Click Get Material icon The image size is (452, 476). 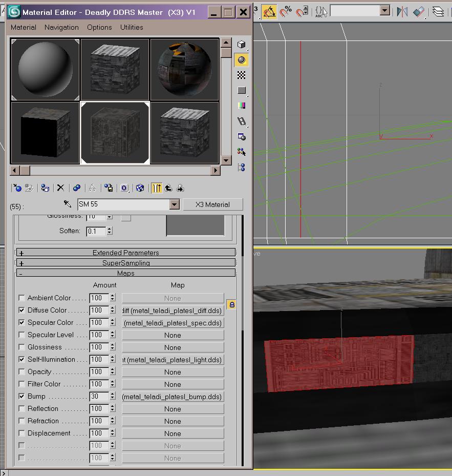point(17,188)
